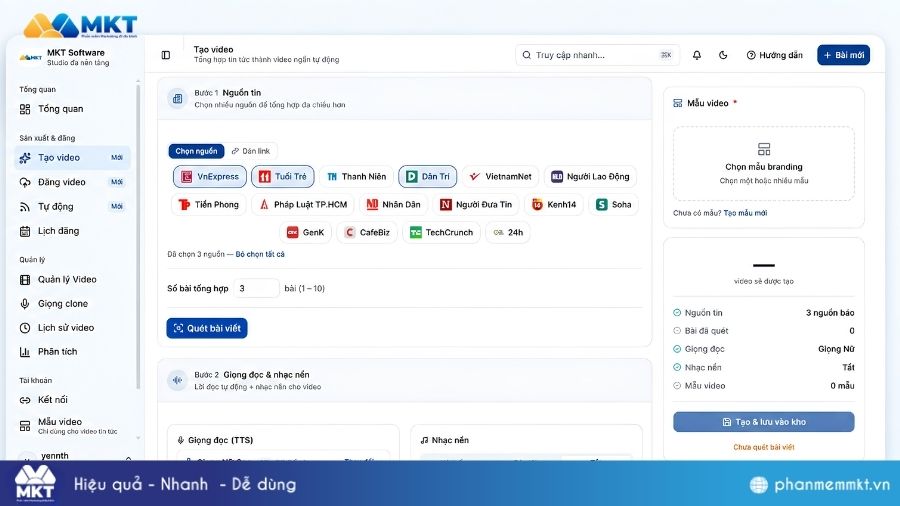Open Tạo video in the sidebar
The image size is (900, 506).
coord(72,158)
